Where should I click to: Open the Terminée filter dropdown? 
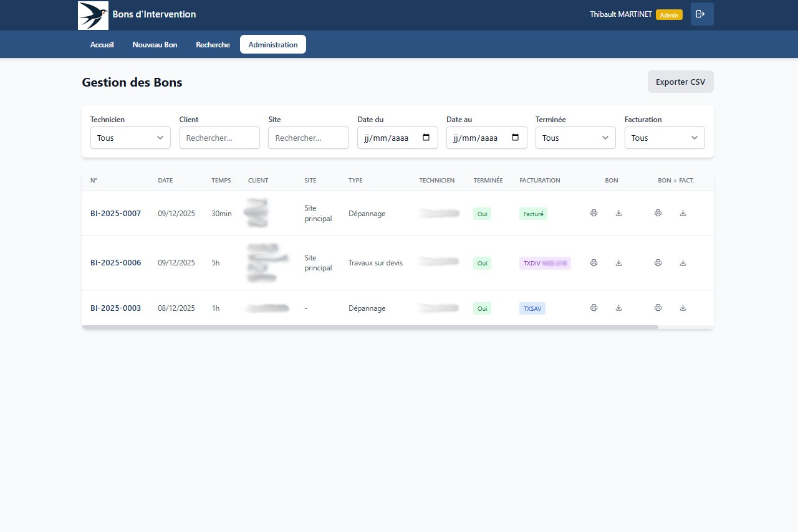(575, 138)
